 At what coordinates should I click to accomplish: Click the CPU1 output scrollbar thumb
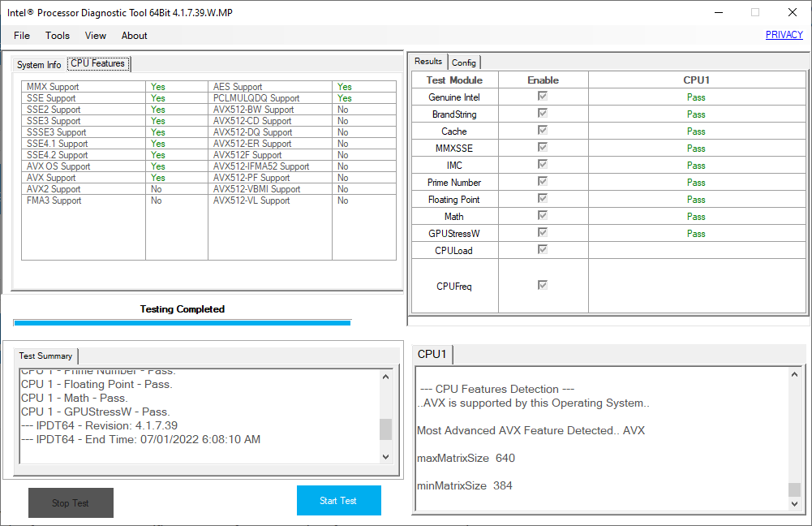(794, 489)
